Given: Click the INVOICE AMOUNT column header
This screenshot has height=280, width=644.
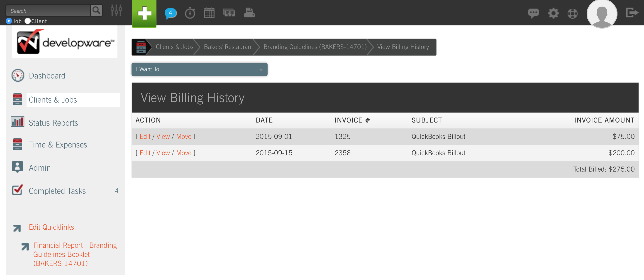Looking at the screenshot, I should 604,120.
